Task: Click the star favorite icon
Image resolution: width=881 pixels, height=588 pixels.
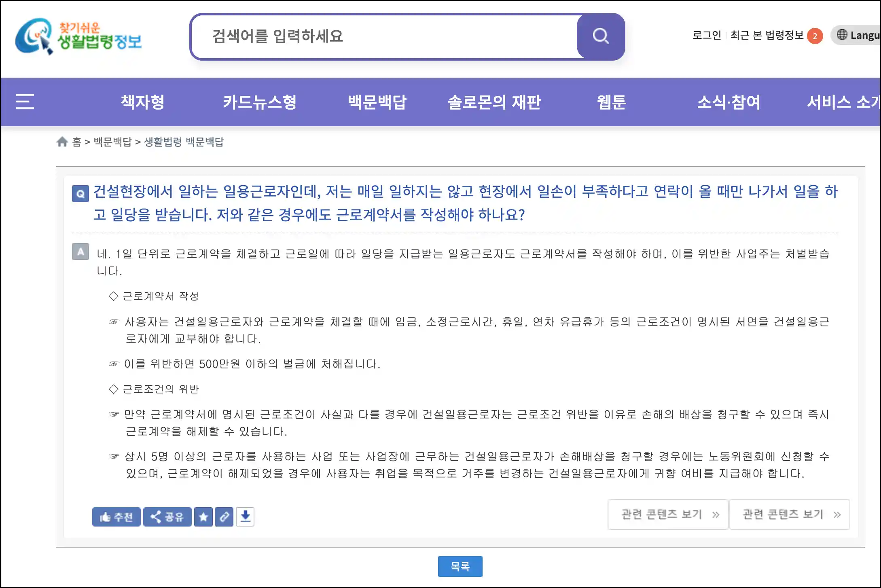Action: (x=203, y=517)
